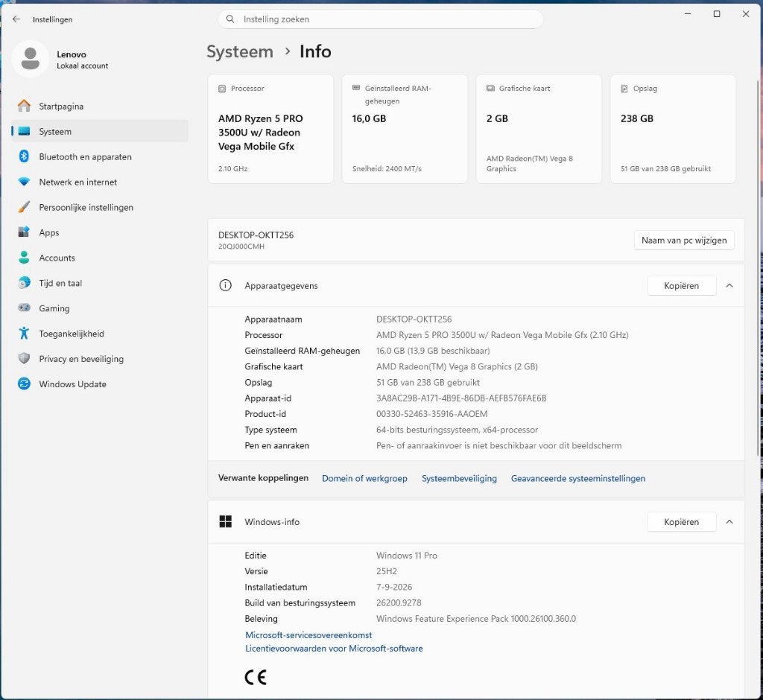
Task: Click the RAM-geheugen card icon
Action: pos(356,88)
